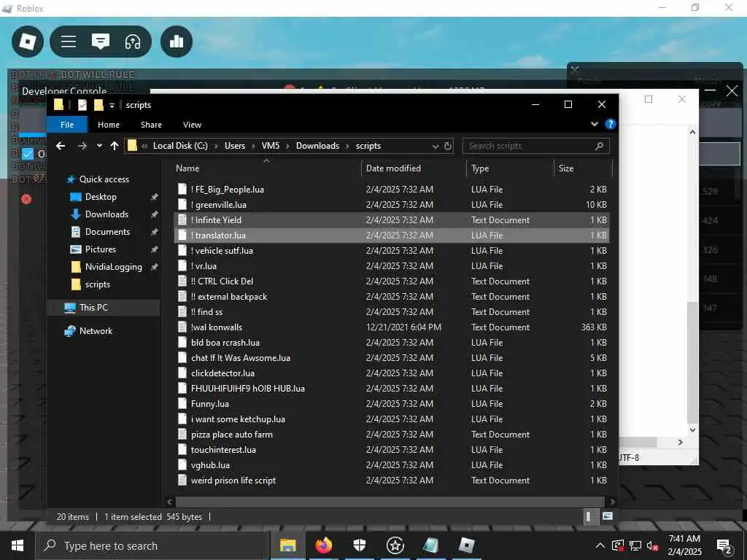Click Notepad's vertical scrollbar down arrow

tap(692, 430)
